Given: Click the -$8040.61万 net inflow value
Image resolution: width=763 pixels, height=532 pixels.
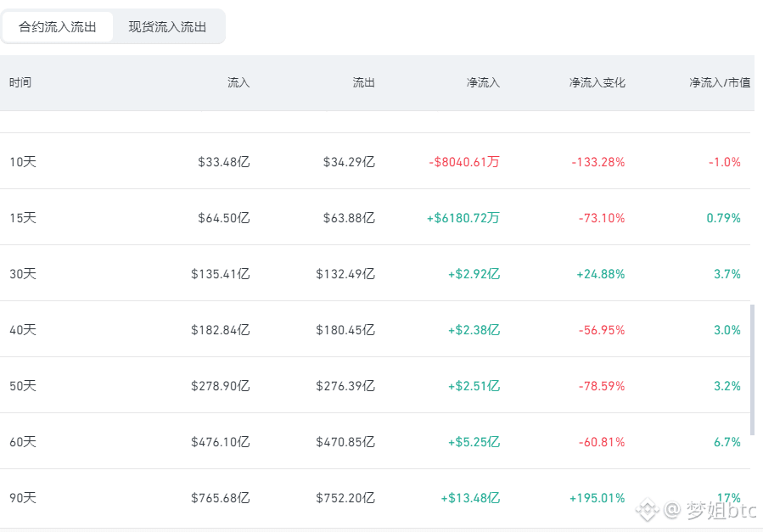Looking at the screenshot, I should 464,162.
